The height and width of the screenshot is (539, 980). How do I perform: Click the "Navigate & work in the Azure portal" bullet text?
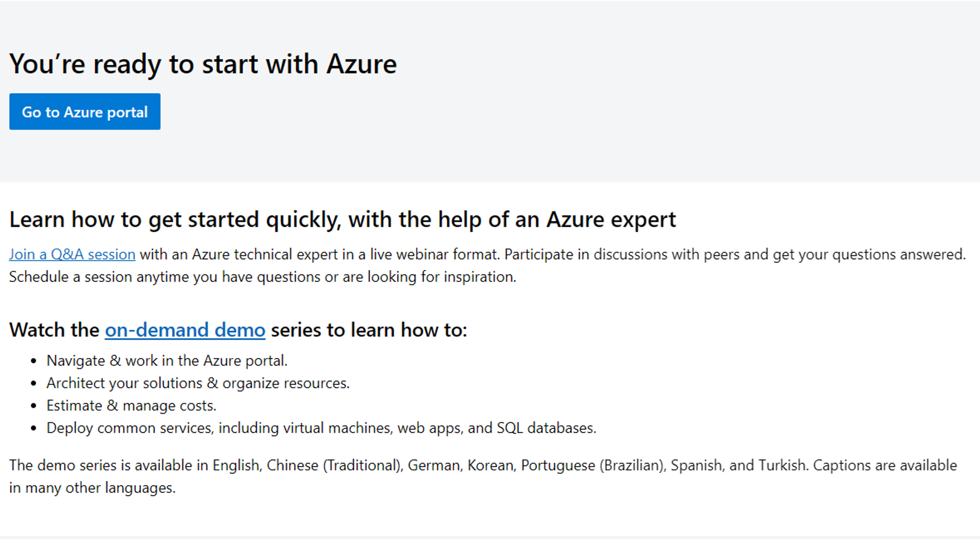167,361
